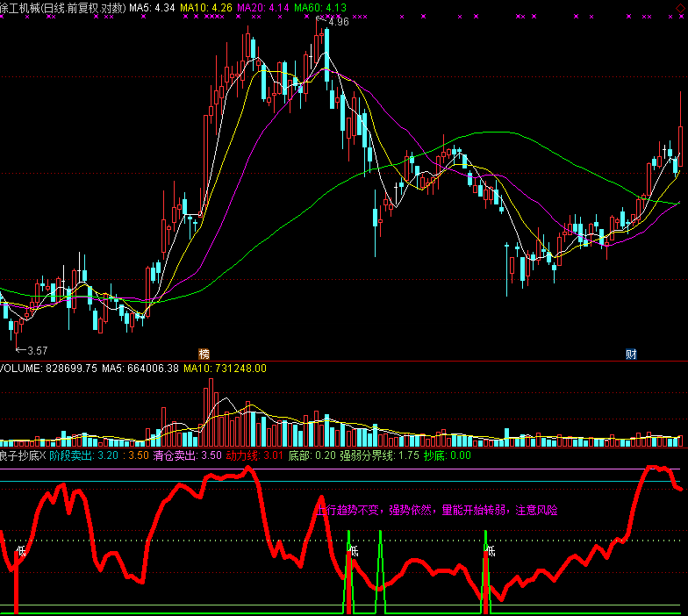
Task: Select the magenta MA20: 4.14 label
Action: tap(263, 8)
